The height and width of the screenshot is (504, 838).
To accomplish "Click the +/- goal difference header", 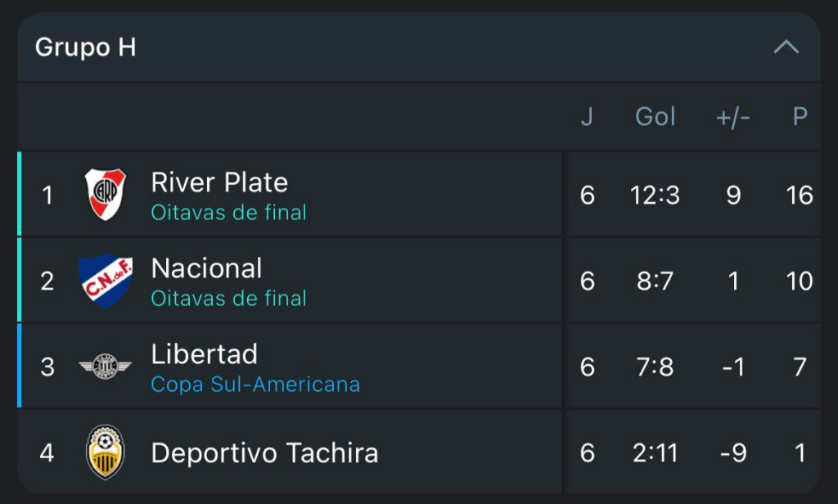I will pos(733,117).
